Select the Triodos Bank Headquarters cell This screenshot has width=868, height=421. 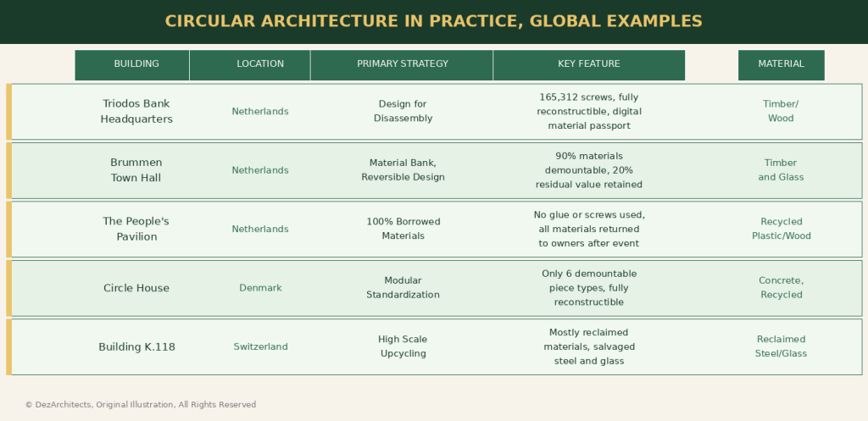(136, 111)
